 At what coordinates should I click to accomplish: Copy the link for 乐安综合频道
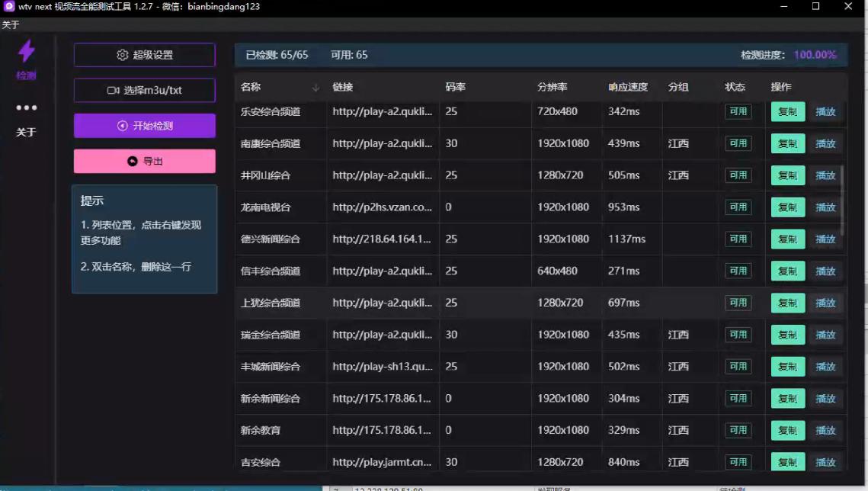[x=787, y=111]
